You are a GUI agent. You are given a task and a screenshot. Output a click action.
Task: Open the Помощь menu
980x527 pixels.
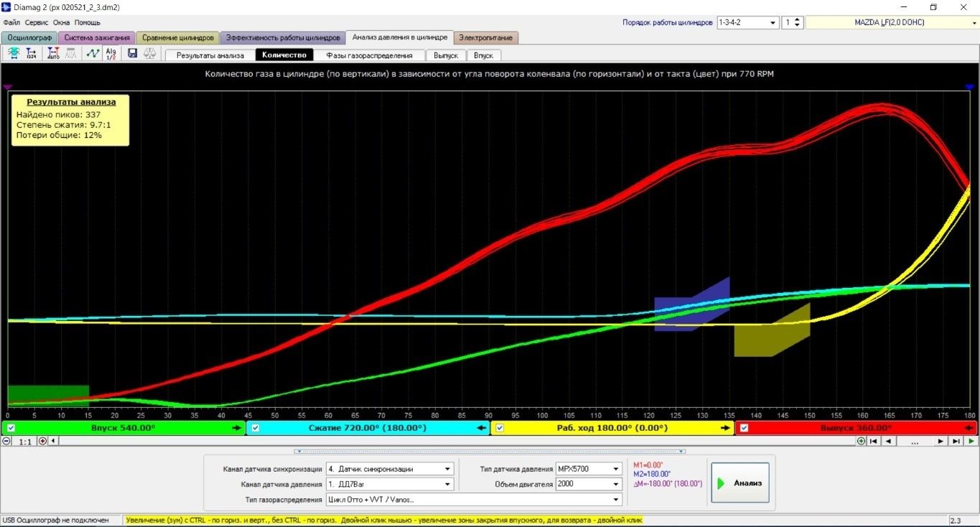(88, 22)
